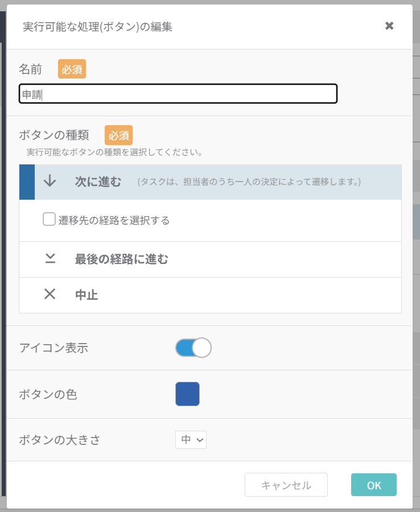The width and height of the screenshot is (420, 512).
Task: Click the 最後の経路に進む skip-to-end icon
Action: coord(50,259)
